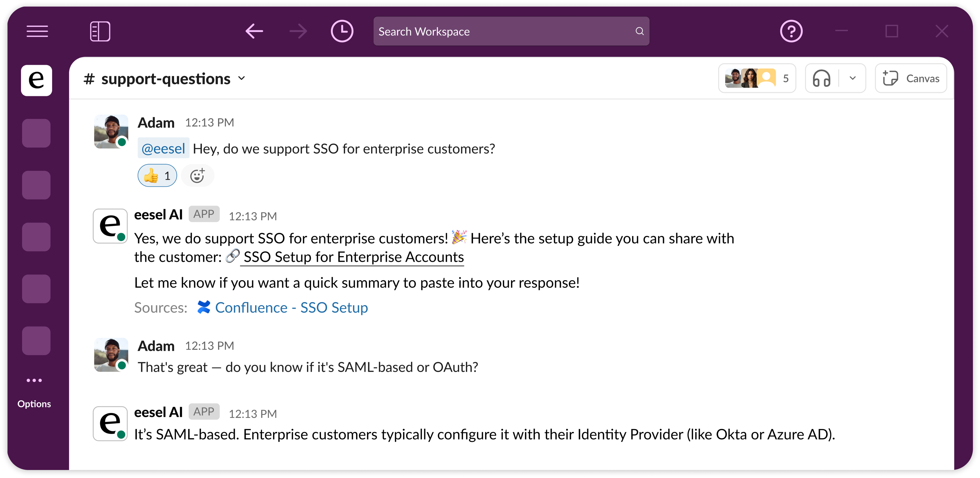Toggle the thumbs up reaction
Viewport: 980px width, 478px height.
click(157, 176)
